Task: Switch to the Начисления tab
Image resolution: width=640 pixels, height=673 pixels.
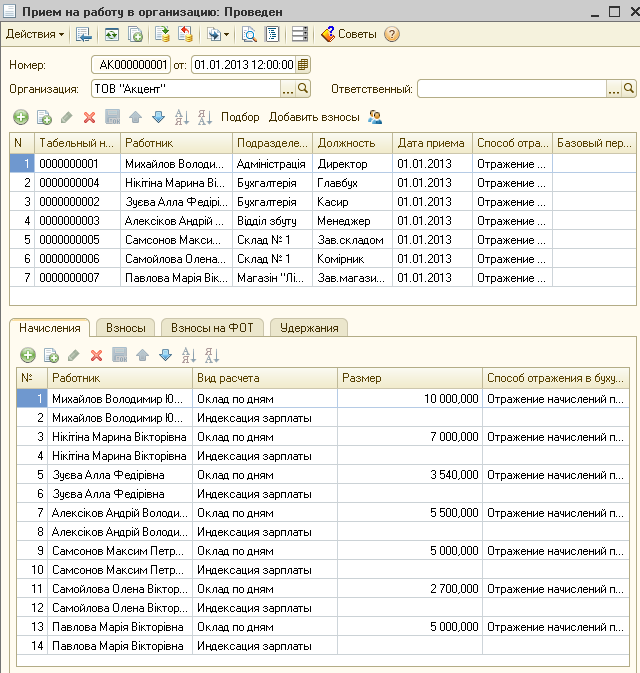Action: [x=50, y=328]
